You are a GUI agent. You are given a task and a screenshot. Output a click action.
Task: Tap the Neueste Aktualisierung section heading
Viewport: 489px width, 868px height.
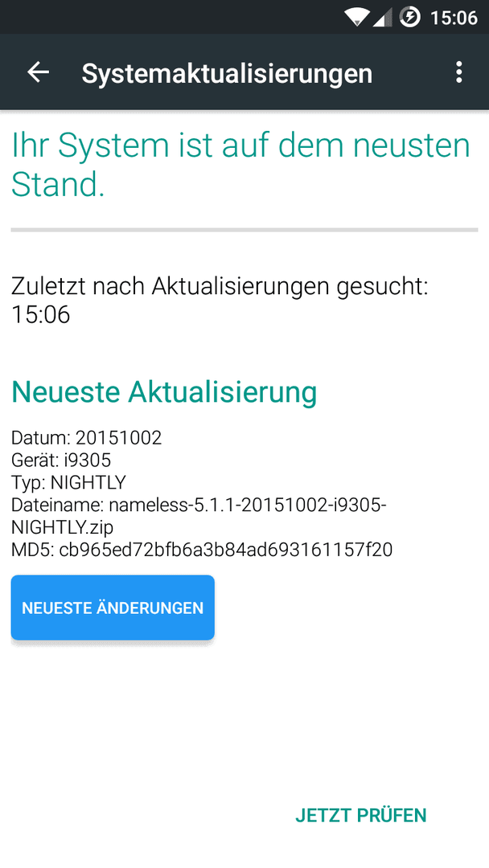pos(164,392)
